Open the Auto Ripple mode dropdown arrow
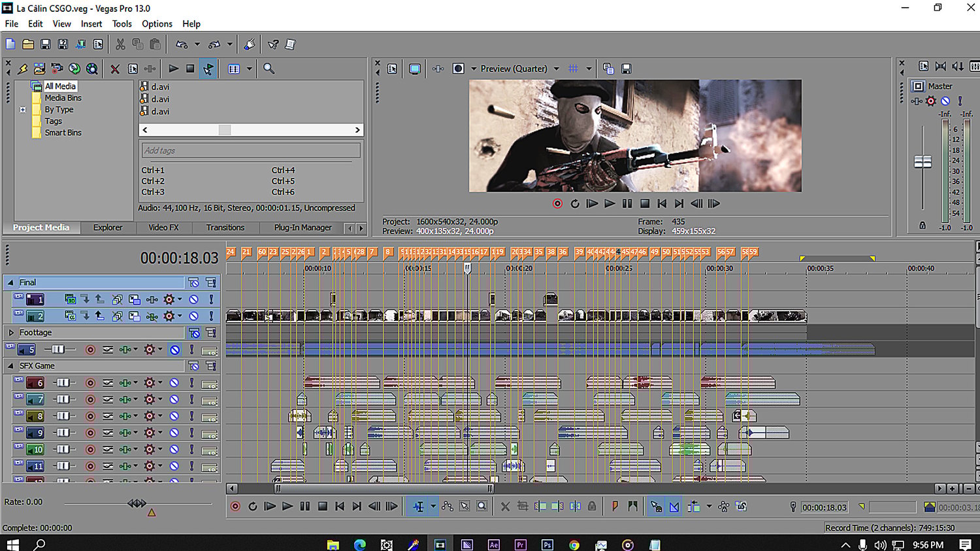Viewport: 980px width, 551px height. click(709, 507)
